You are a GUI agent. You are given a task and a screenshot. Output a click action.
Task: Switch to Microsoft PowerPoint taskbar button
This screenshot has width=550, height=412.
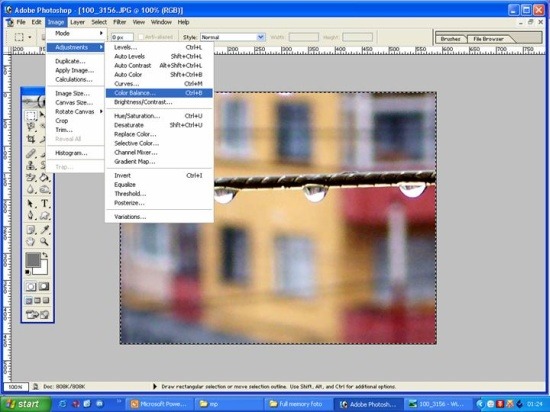click(x=161, y=404)
